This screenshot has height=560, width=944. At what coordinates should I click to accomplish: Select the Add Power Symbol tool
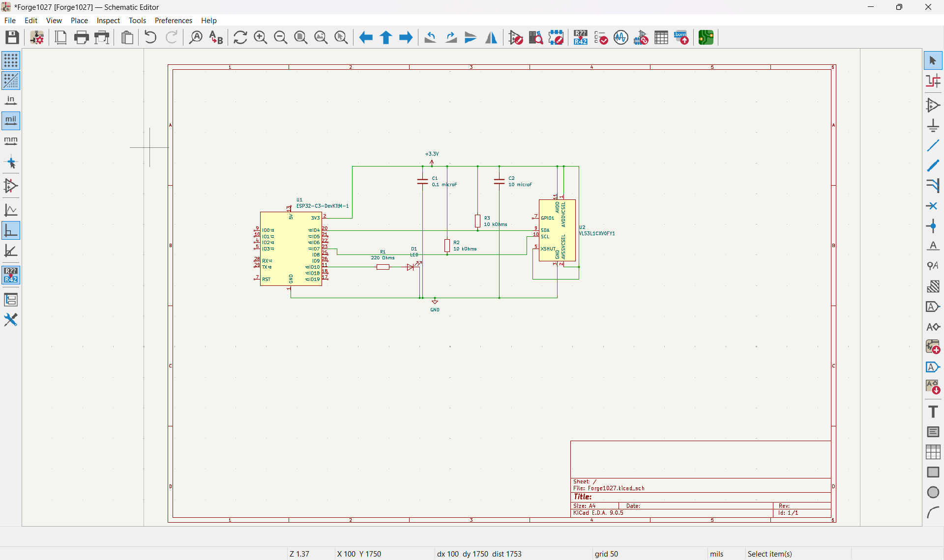point(933,125)
